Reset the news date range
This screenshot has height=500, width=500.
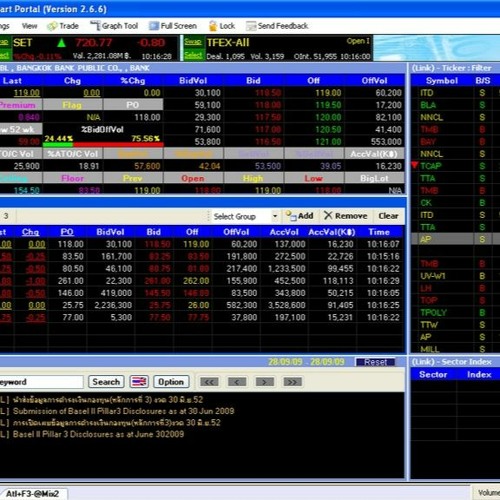[x=375, y=362]
